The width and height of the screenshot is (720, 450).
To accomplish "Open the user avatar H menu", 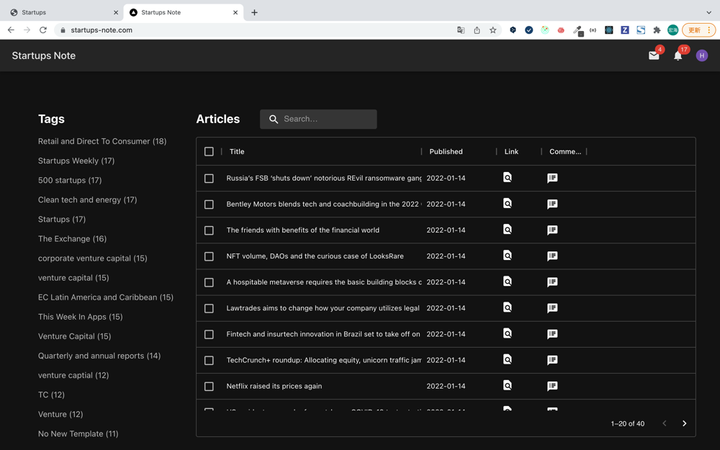I will click(x=702, y=56).
